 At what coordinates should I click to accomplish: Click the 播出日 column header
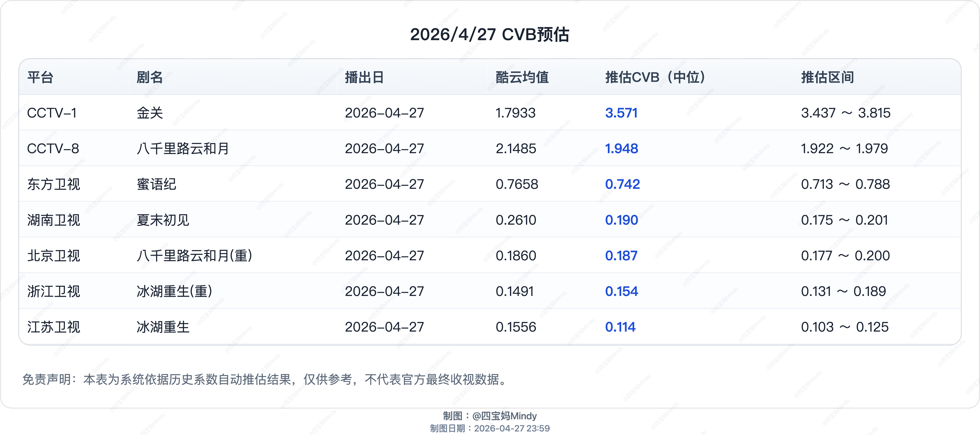(364, 77)
